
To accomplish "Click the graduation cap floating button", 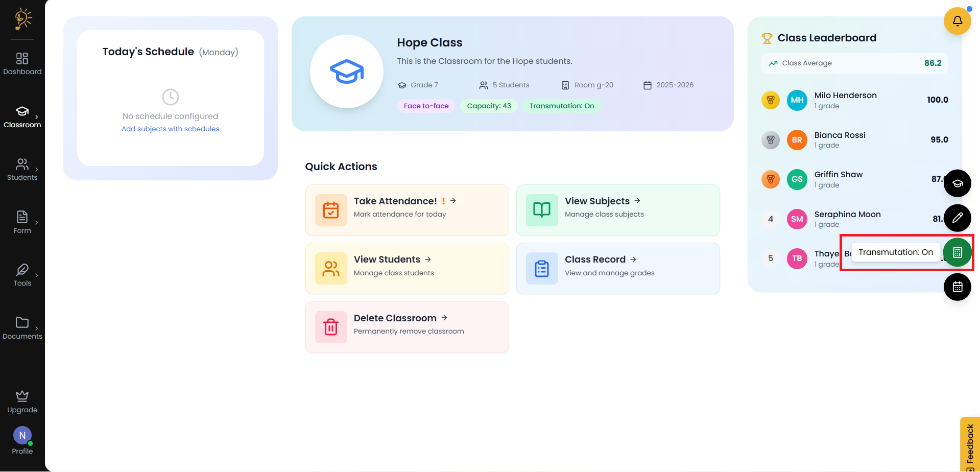I will pyautogui.click(x=957, y=183).
